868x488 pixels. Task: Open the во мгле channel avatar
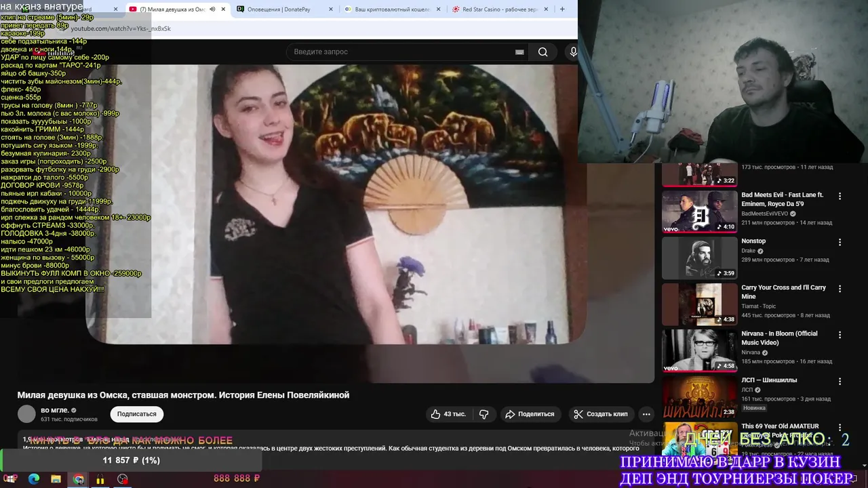(x=26, y=414)
